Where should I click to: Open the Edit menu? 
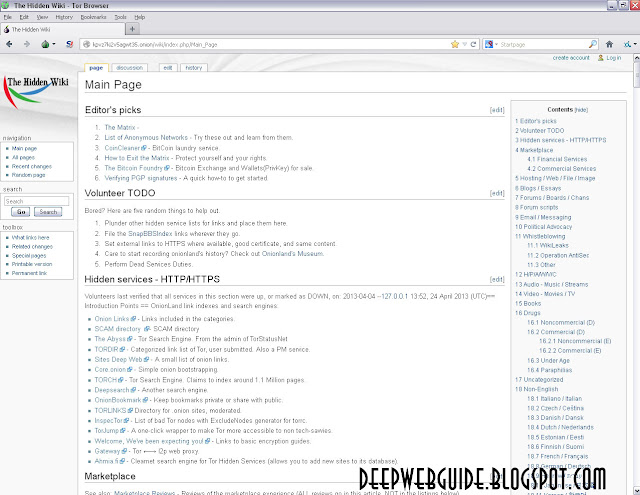(24, 17)
